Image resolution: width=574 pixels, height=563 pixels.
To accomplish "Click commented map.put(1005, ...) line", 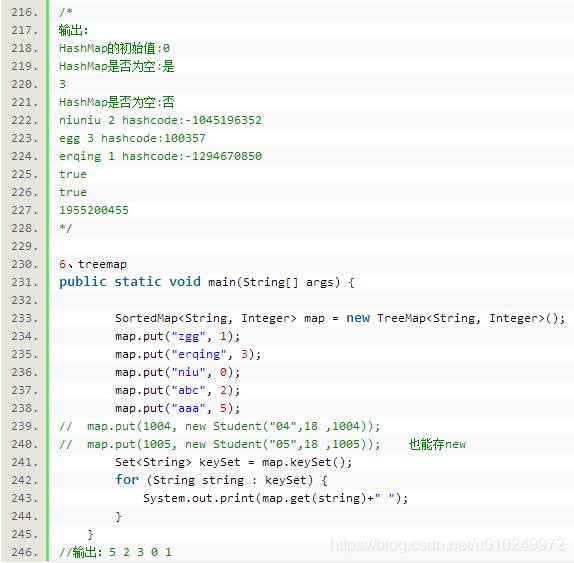I will point(220,444).
